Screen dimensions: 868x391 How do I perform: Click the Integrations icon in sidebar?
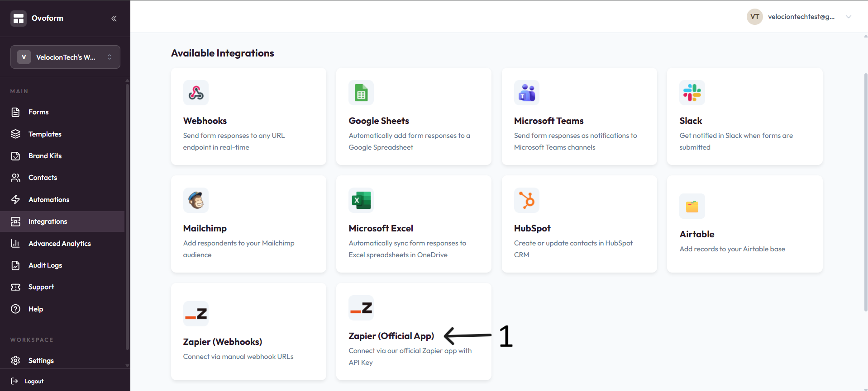pyautogui.click(x=15, y=221)
